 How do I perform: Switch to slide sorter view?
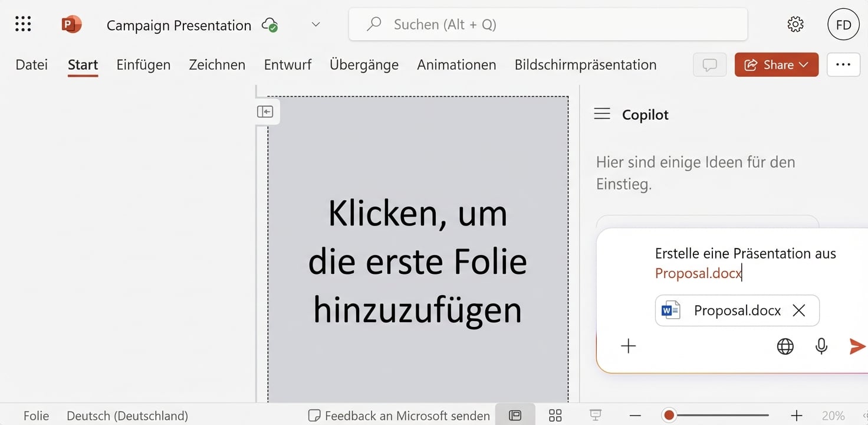click(x=555, y=415)
